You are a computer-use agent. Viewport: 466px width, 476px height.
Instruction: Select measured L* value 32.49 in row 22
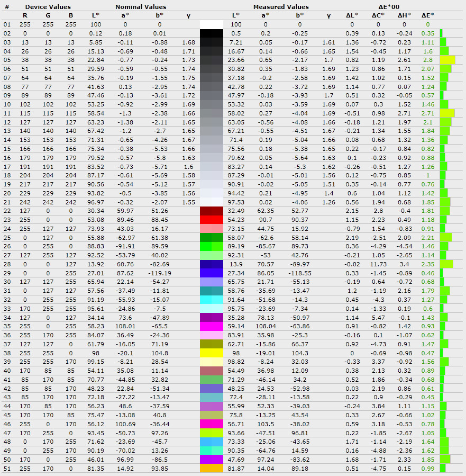click(236, 211)
